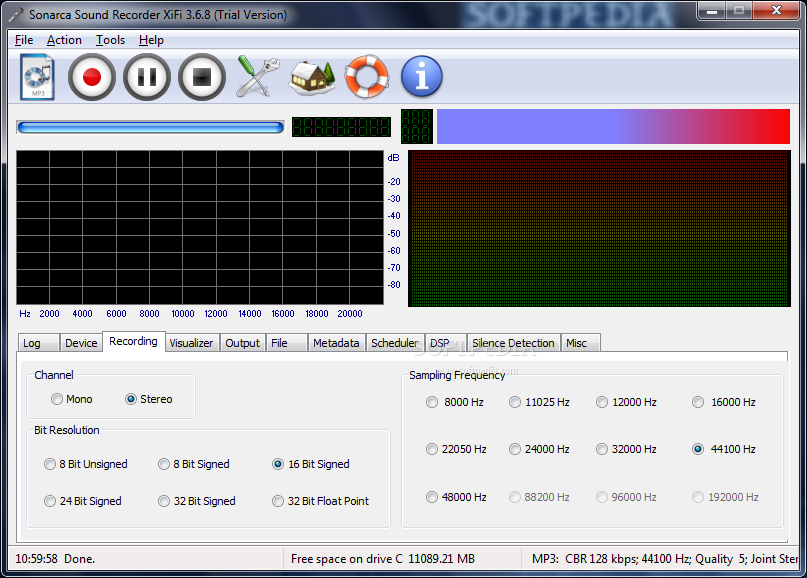The width and height of the screenshot is (807, 578).
Task: Select Stereo channel
Action: (x=149, y=399)
